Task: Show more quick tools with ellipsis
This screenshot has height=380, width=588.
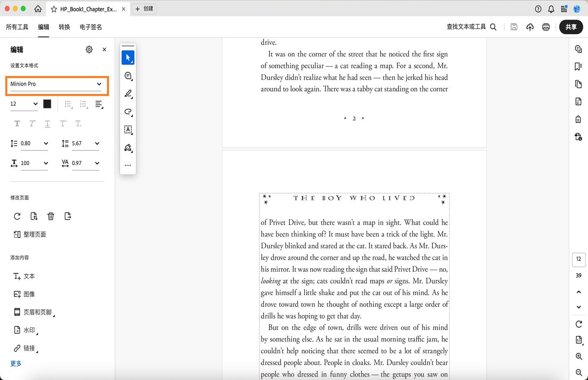Action: click(128, 165)
